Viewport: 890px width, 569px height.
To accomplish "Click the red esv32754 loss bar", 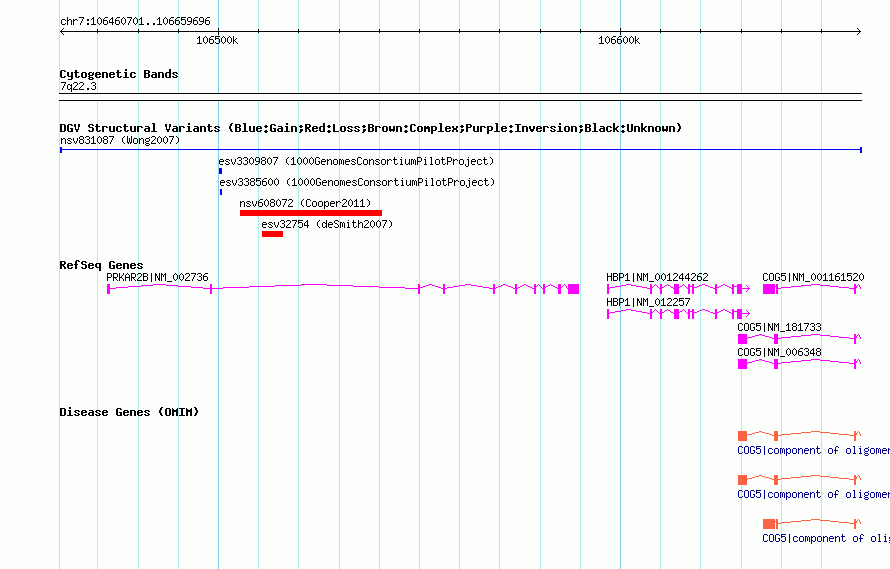I will 272,234.
